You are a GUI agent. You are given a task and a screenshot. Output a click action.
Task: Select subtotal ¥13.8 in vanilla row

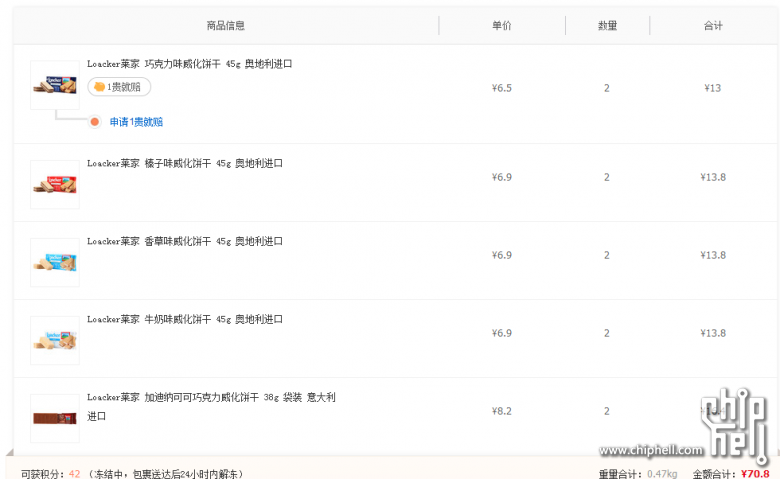click(x=713, y=255)
